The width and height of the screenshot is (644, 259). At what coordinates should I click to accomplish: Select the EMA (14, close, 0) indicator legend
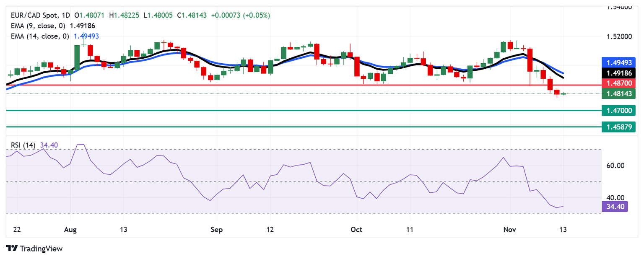pyautogui.click(x=55, y=36)
